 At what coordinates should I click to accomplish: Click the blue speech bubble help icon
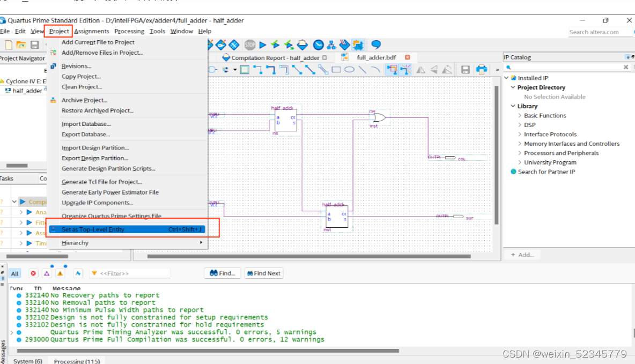point(376,44)
